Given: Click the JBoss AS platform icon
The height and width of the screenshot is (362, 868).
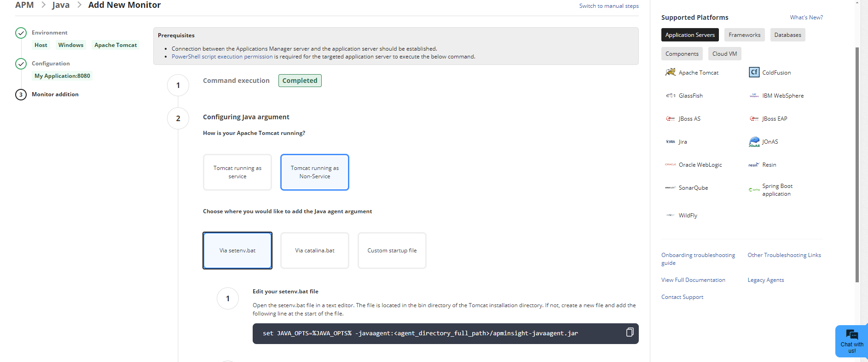Looking at the screenshot, I should [670, 118].
